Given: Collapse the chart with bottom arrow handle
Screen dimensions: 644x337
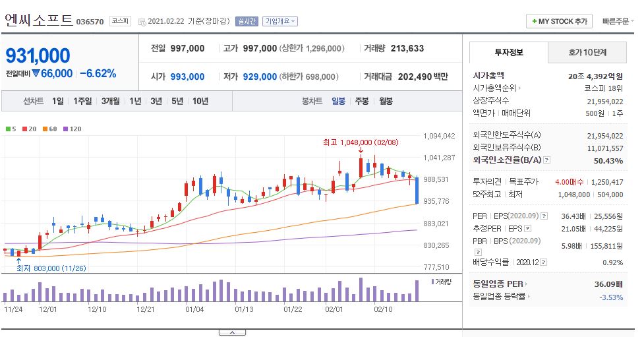Looking at the screenshot, I should (232, 332).
